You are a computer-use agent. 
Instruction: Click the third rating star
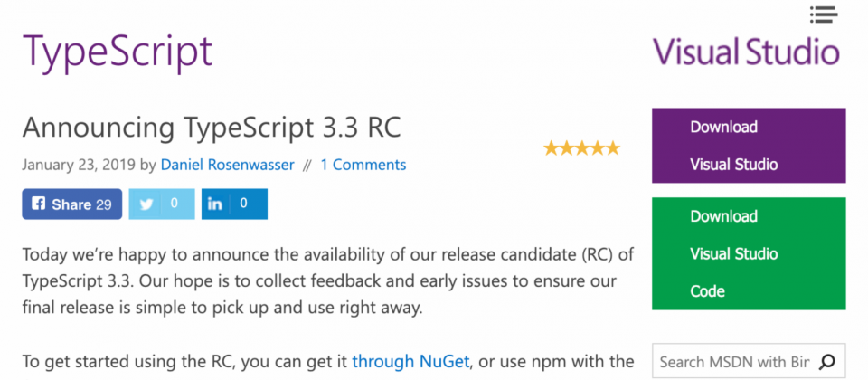pyautogui.click(x=581, y=148)
